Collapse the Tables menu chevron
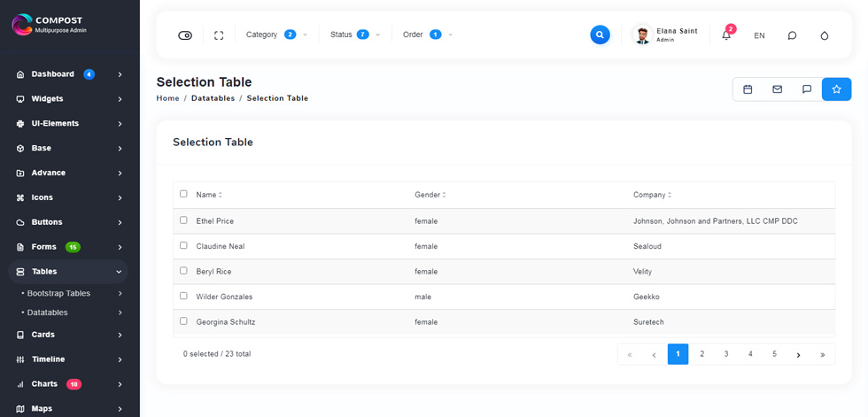This screenshot has height=417, width=868. [119, 272]
